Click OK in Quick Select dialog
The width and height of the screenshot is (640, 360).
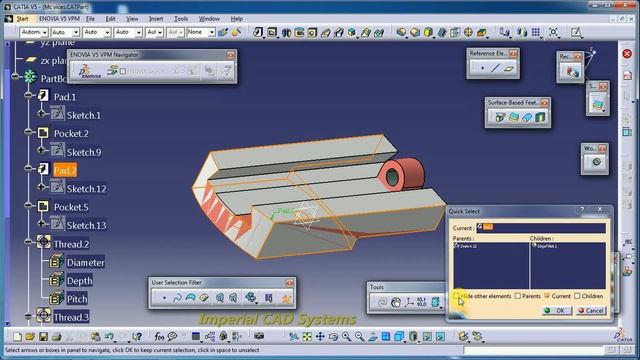tap(556, 311)
